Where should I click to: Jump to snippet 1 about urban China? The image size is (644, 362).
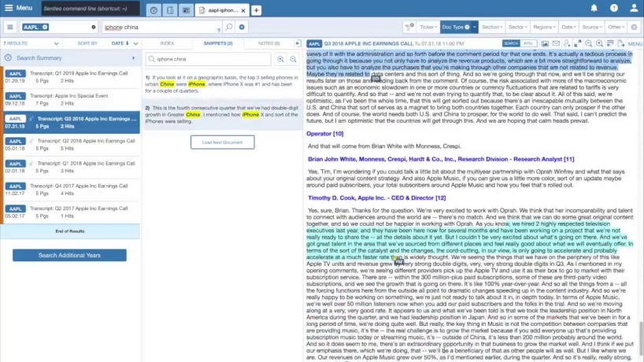(222, 84)
